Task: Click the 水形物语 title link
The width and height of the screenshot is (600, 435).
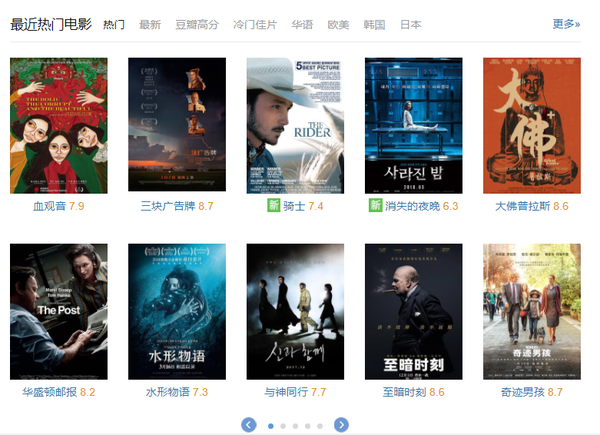Action: 168,392
